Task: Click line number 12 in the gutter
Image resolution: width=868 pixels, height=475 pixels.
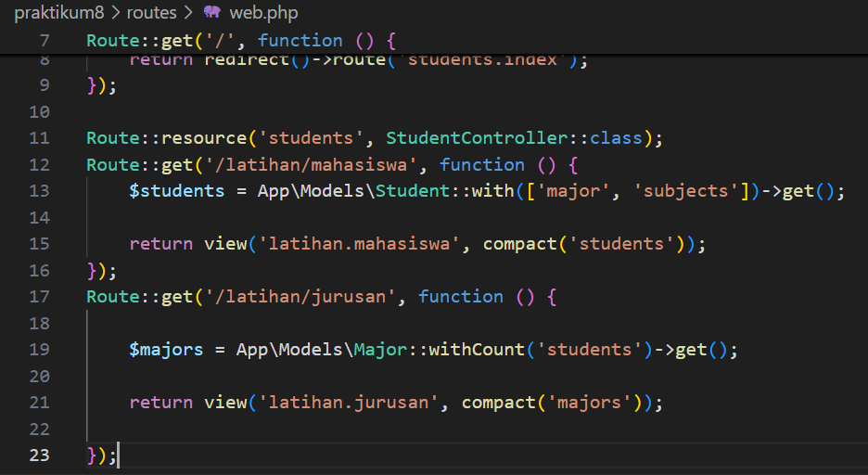Action: [x=39, y=165]
